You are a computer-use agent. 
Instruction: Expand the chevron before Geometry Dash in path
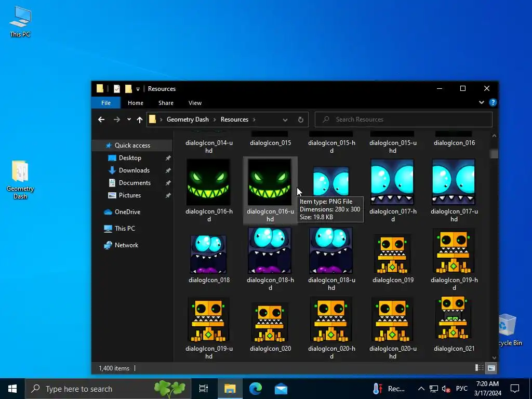(x=161, y=119)
